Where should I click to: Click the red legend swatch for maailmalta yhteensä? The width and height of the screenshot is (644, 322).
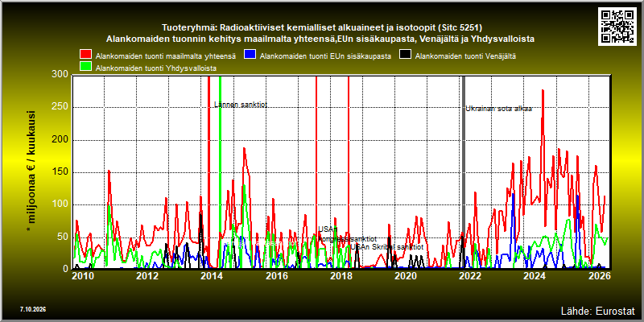[86, 54]
